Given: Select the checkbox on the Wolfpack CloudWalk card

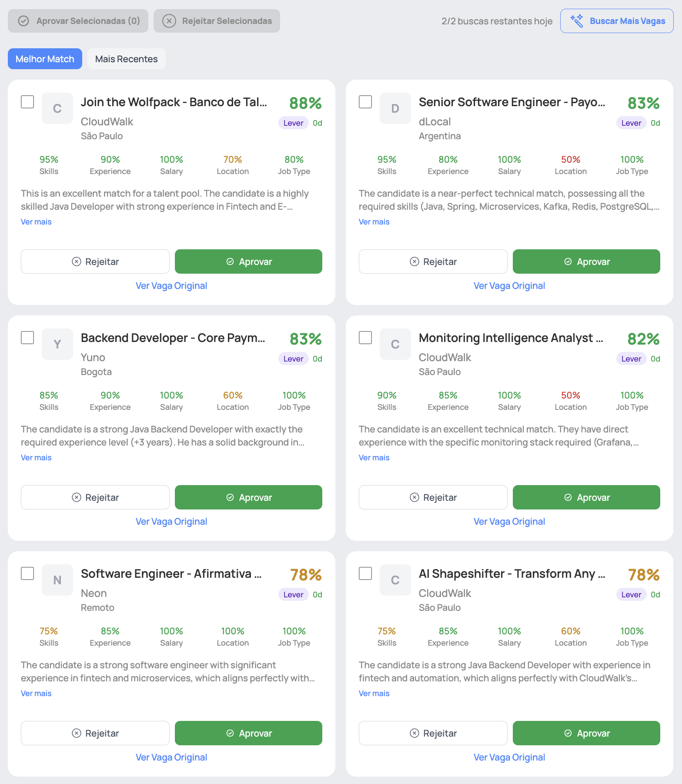Looking at the screenshot, I should tap(27, 101).
